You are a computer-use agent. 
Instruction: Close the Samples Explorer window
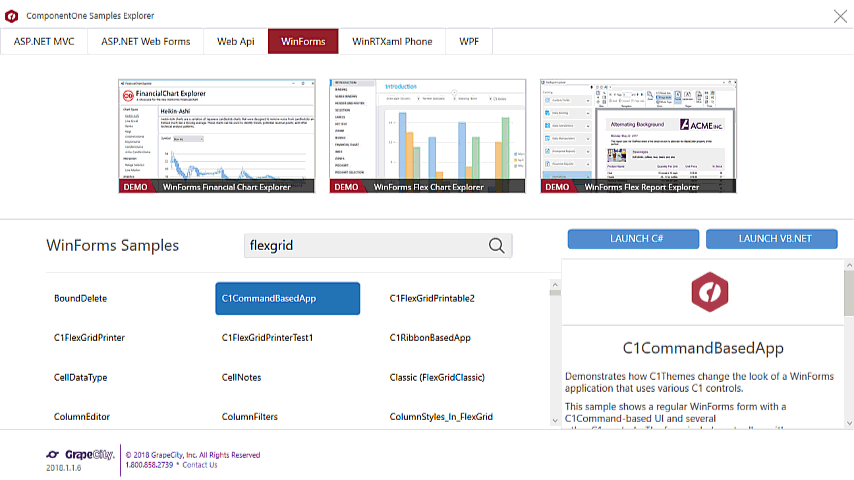[840, 16]
